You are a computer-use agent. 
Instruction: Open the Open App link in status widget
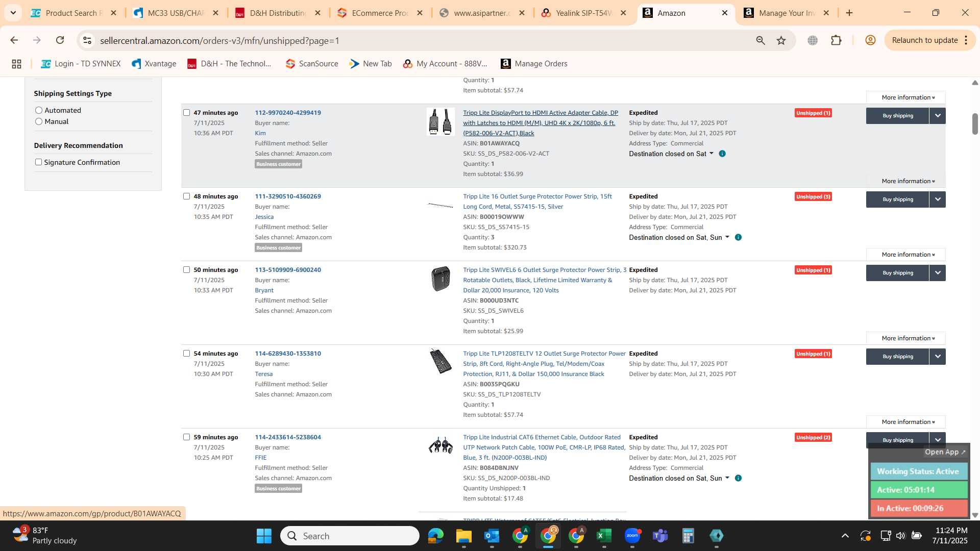click(x=945, y=452)
